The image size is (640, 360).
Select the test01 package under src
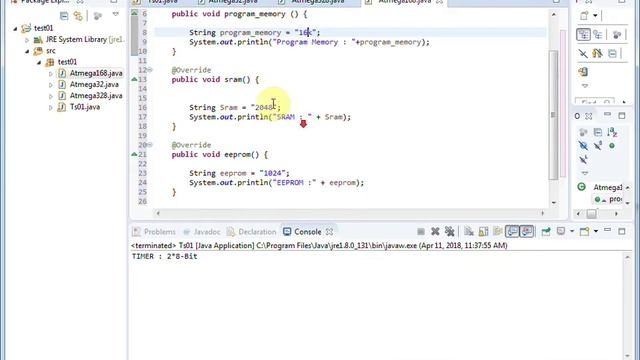point(67,62)
